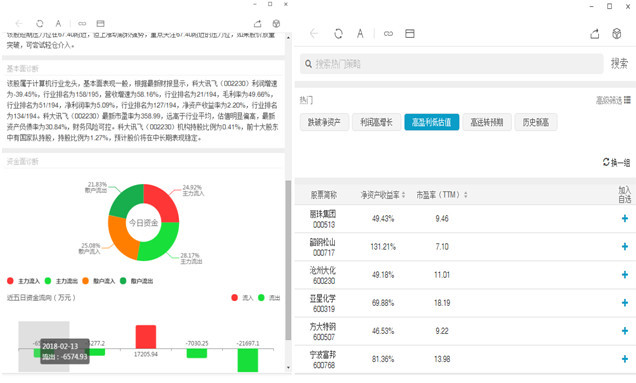
Task: Click the green -7030.25 outflow bar
Action: click(197, 353)
